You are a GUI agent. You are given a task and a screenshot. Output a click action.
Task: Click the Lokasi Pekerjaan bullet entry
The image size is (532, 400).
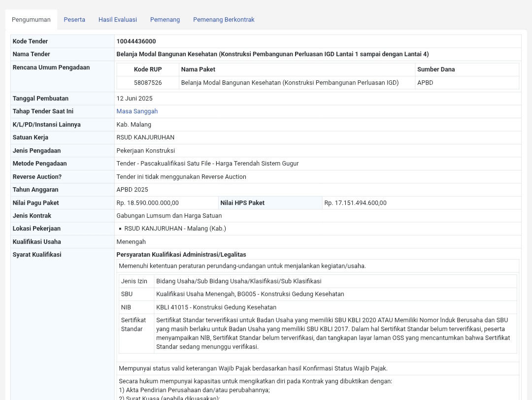point(175,229)
